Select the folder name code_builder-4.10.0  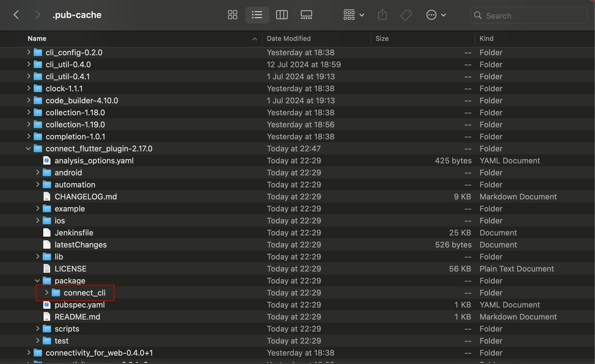(x=82, y=100)
